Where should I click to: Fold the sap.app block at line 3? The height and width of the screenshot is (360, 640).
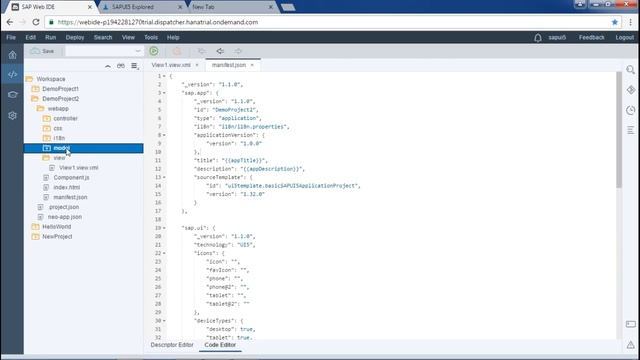click(x=164, y=93)
